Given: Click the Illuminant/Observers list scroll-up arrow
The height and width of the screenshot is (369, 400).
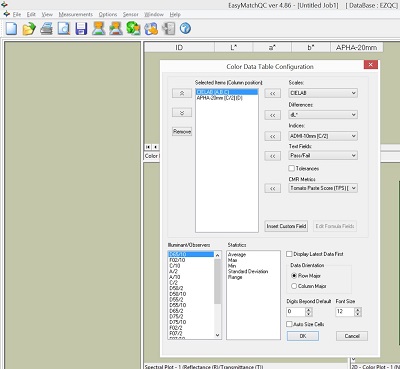Looking at the screenshot, I should [218, 255].
